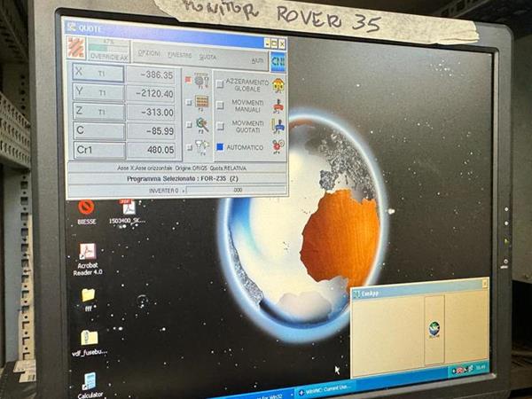Click the Movimenti Manuali joystick icon
The height and width of the screenshot is (399, 532).
pos(278,106)
